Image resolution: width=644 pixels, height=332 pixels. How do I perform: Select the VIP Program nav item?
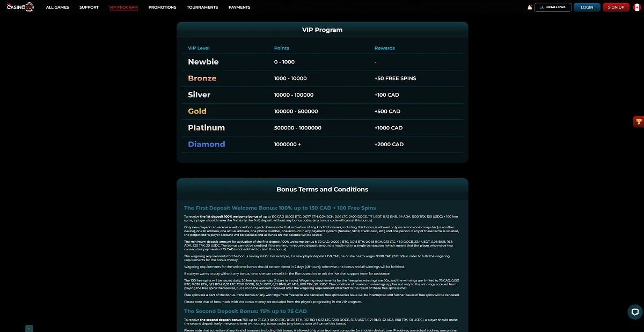123,8
